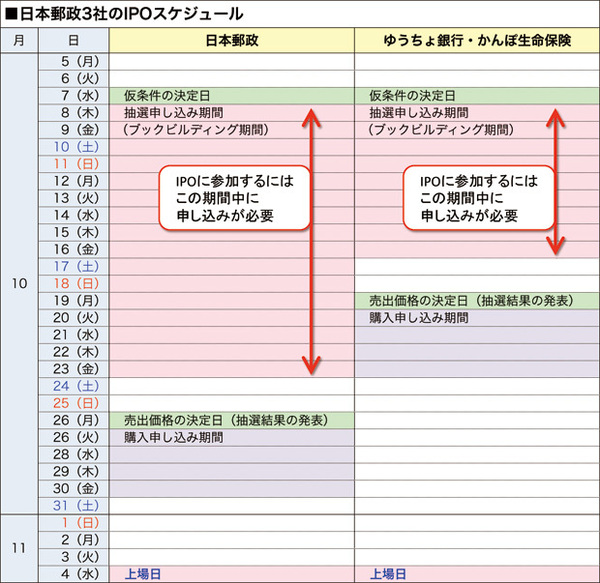The height and width of the screenshot is (583, 600).
Task: Select the '16 (金)' date cell
Action: 73,249
